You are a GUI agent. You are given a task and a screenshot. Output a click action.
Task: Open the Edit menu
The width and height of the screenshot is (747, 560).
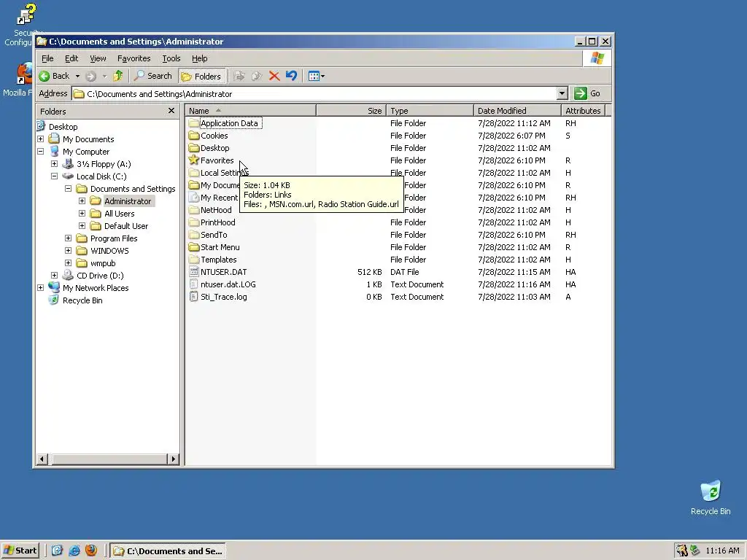[71, 58]
